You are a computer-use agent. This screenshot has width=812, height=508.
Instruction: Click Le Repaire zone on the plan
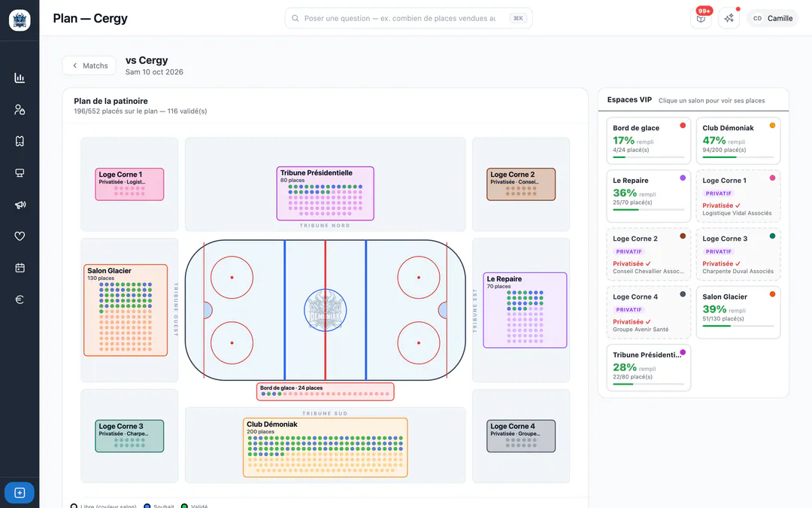pyautogui.click(x=525, y=310)
